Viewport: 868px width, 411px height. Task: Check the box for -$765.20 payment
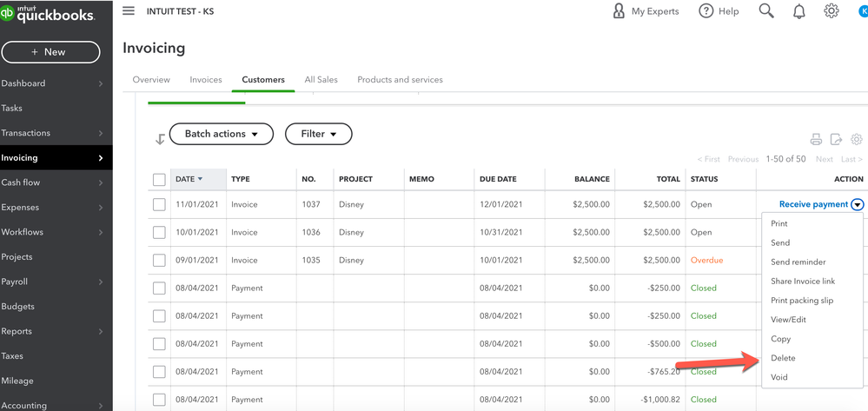(x=159, y=372)
